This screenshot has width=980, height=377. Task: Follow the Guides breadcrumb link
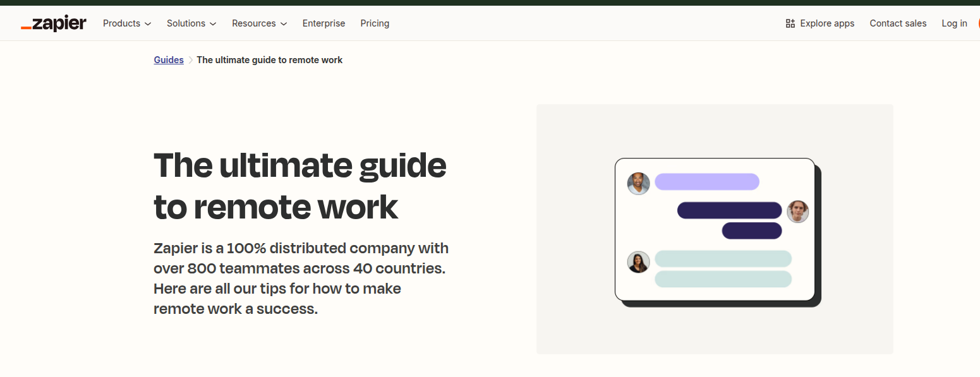pyautogui.click(x=169, y=60)
